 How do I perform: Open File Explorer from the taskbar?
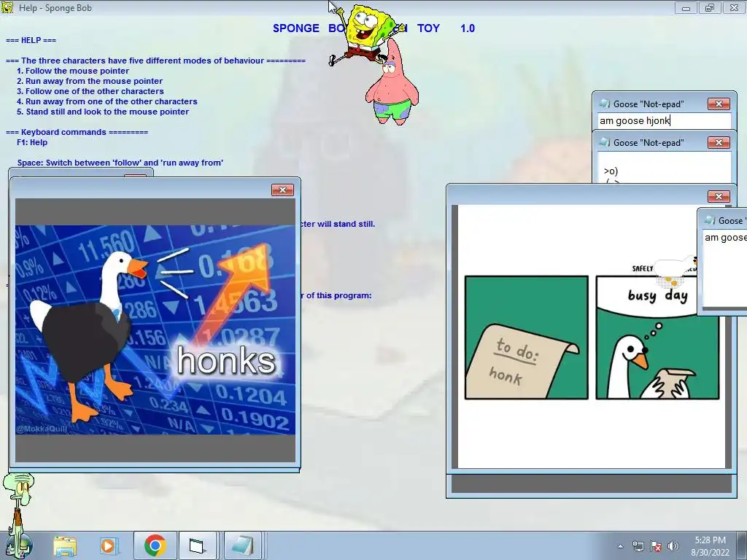click(x=65, y=545)
